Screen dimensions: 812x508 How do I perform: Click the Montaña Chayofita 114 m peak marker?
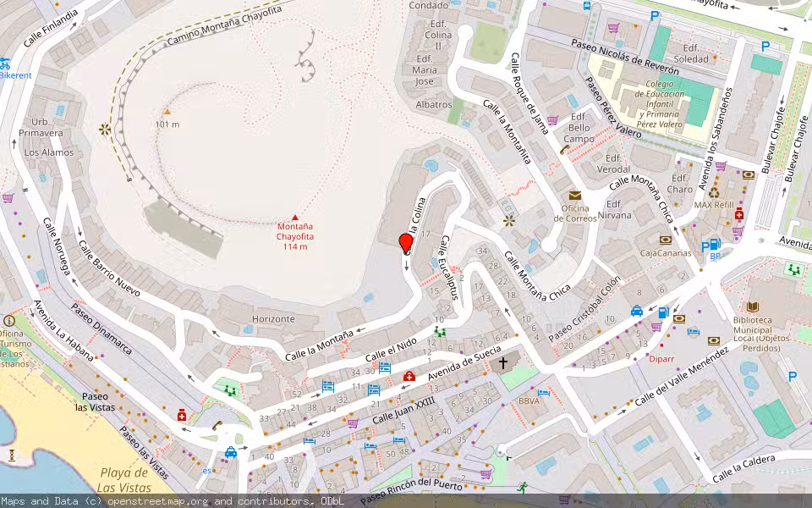(294, 218)
